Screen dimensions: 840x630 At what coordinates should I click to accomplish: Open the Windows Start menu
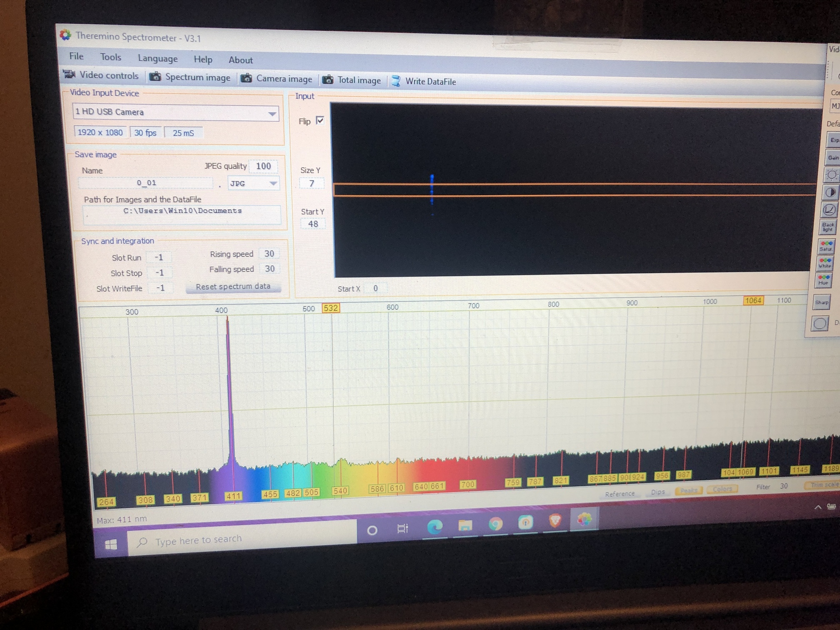111,544
